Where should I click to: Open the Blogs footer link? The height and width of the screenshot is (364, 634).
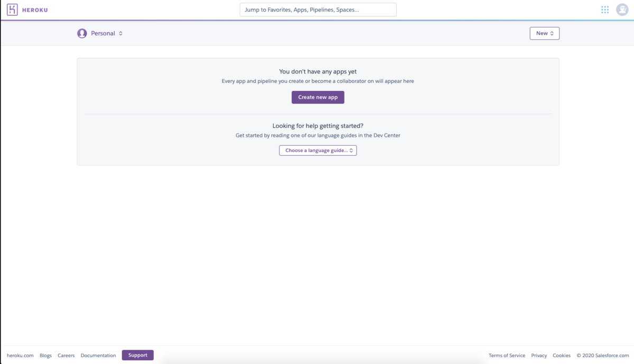pyautogui.click(x=45, y=356)
